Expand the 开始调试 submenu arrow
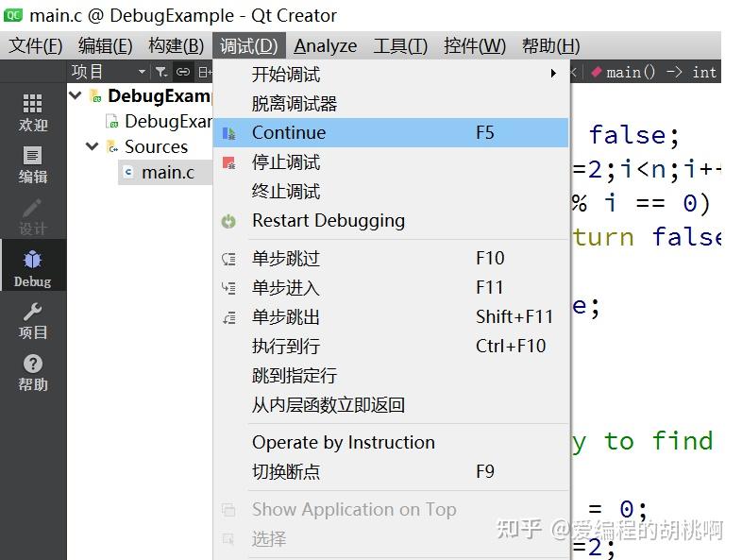 click(553, 74)
